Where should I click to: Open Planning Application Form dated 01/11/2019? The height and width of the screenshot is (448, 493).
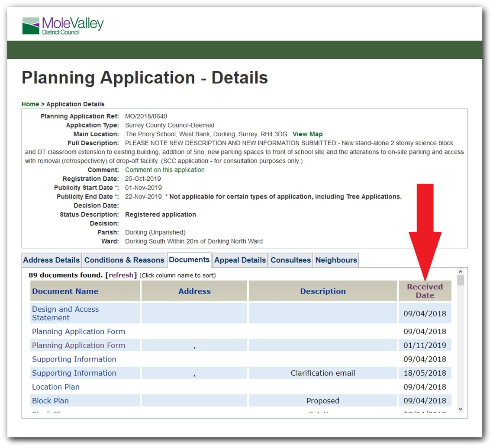click(x=78, y=346)
